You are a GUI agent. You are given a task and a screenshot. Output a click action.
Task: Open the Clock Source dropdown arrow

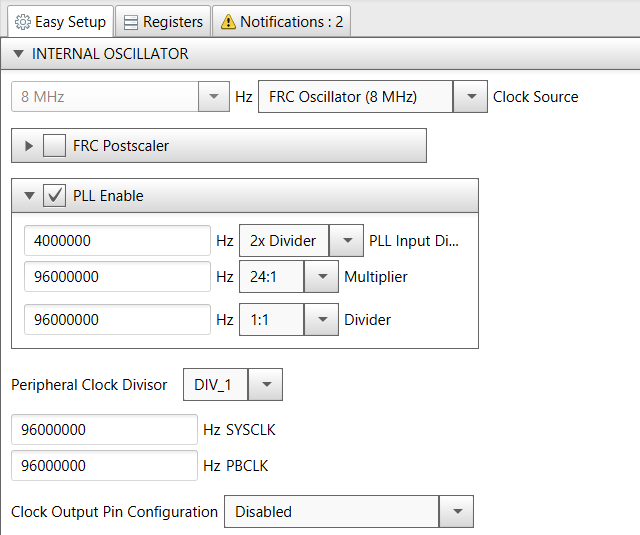(470, 97)
